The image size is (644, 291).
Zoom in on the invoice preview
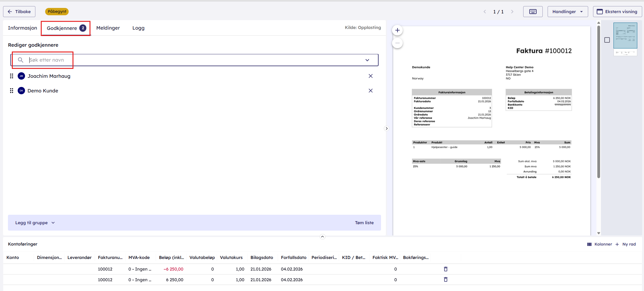pos(397,30)
